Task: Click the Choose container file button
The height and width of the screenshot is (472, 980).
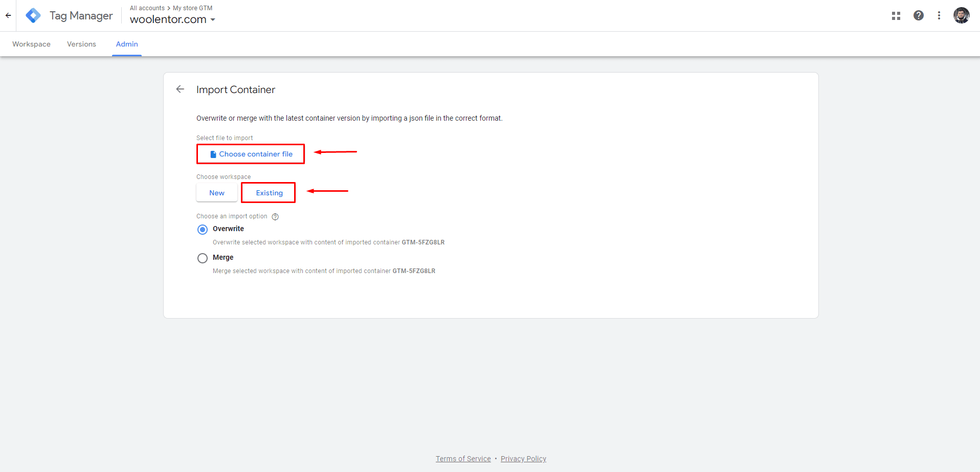Action: [x=250, y=153]
